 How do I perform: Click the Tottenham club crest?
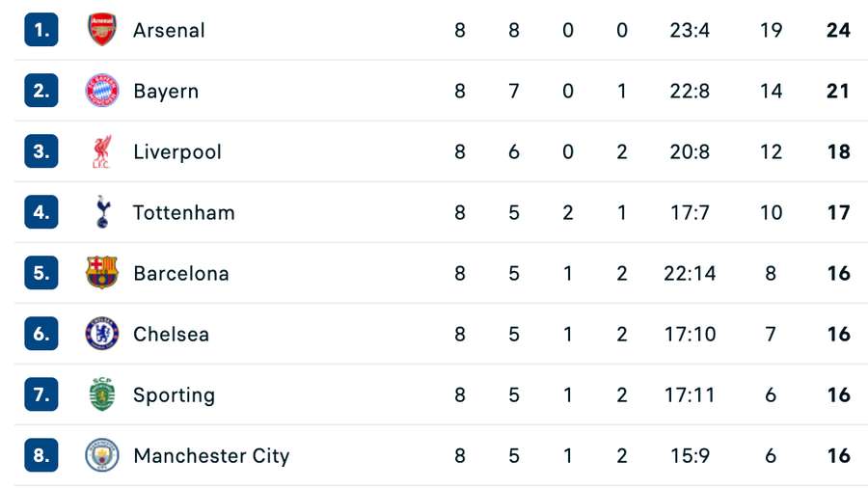coord(101,212)
